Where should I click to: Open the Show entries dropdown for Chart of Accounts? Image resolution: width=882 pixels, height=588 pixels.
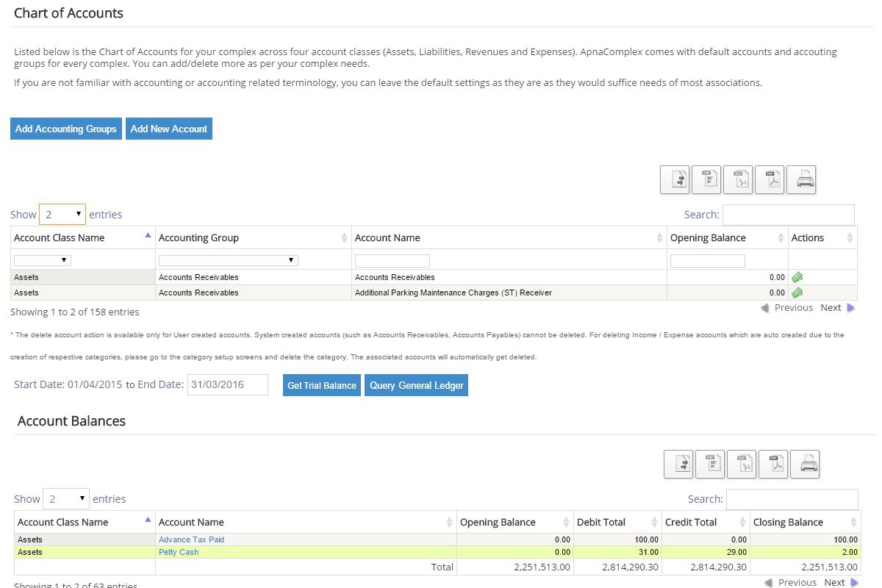pyautogui.click(x=62, y=214)
